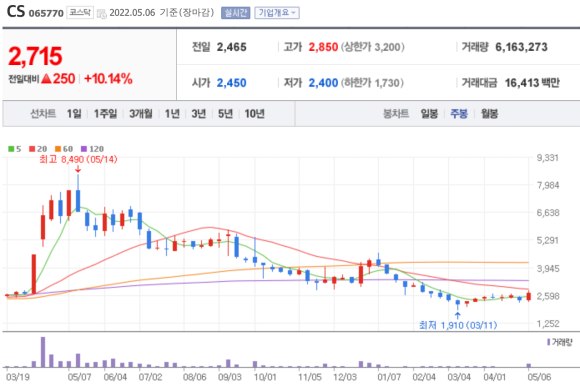The width and height of the screenshot is (580, 392).
Task: Select the 주봉 weekly candle chart
Action: [x=459, y=114]
